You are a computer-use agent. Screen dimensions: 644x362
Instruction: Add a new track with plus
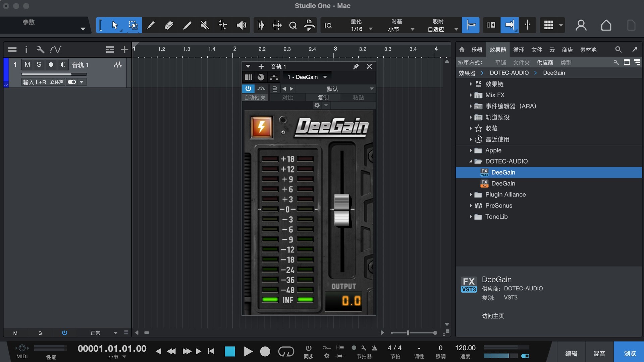tap(124, 50)
